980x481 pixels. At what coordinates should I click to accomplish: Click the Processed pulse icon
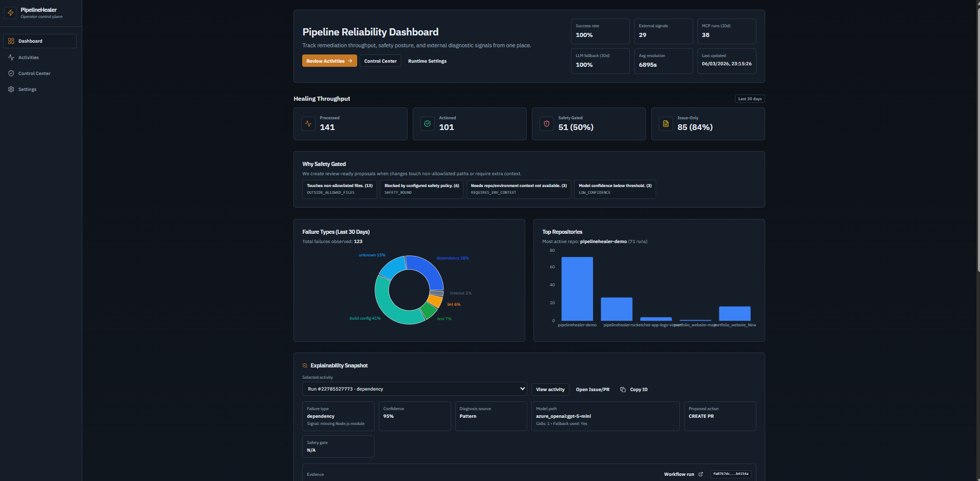(x=308, y=124)
